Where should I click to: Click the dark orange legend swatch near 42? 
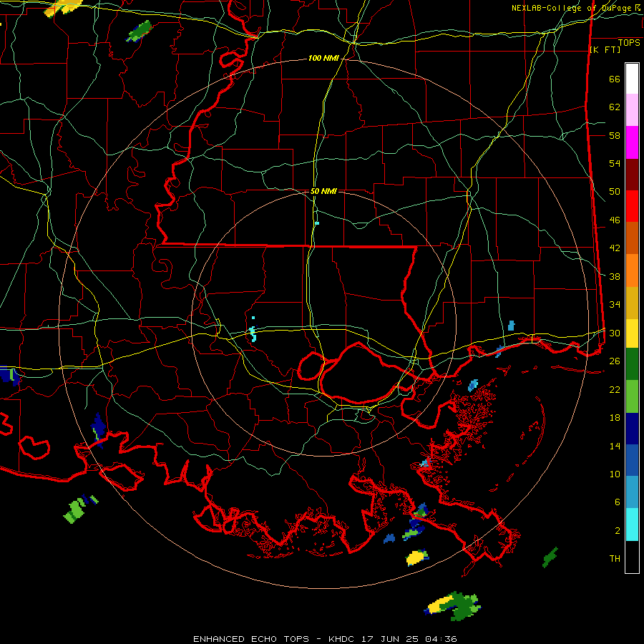(632, 238)
